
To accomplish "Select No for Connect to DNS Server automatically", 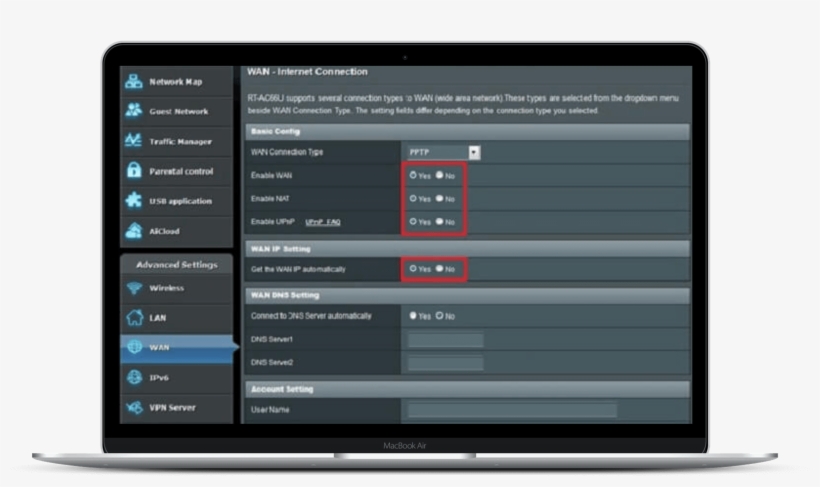I will (x=439, y=315).
